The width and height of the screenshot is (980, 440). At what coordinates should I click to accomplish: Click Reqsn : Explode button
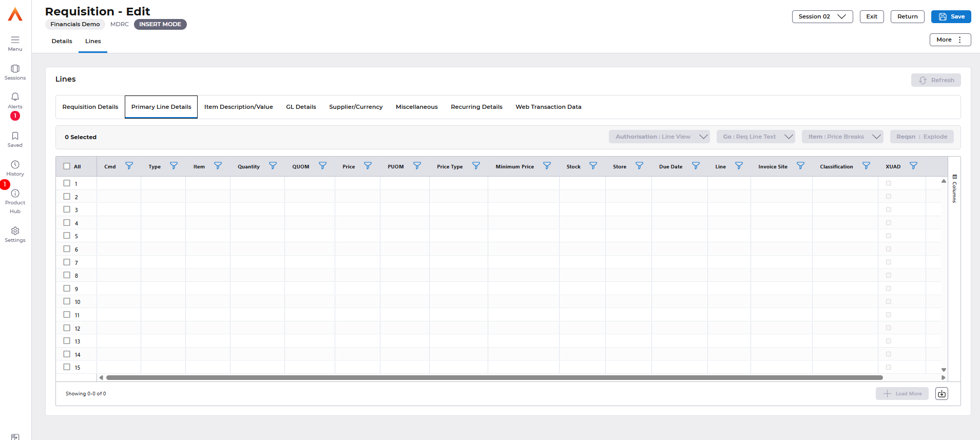coord(922,137)
